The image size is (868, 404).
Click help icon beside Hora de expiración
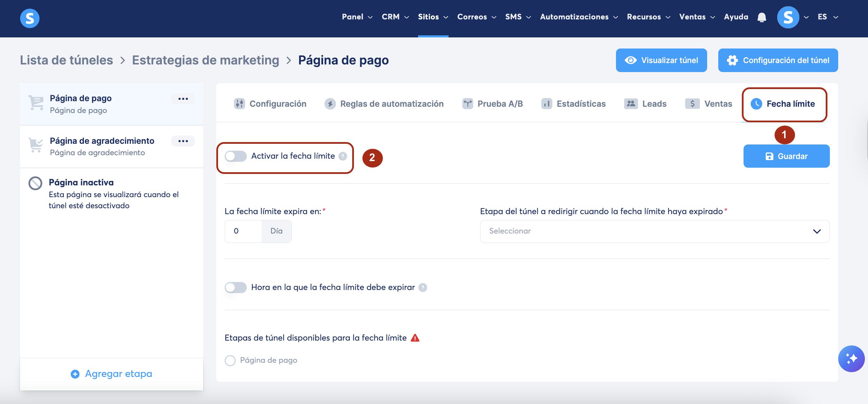coord(423,288)
